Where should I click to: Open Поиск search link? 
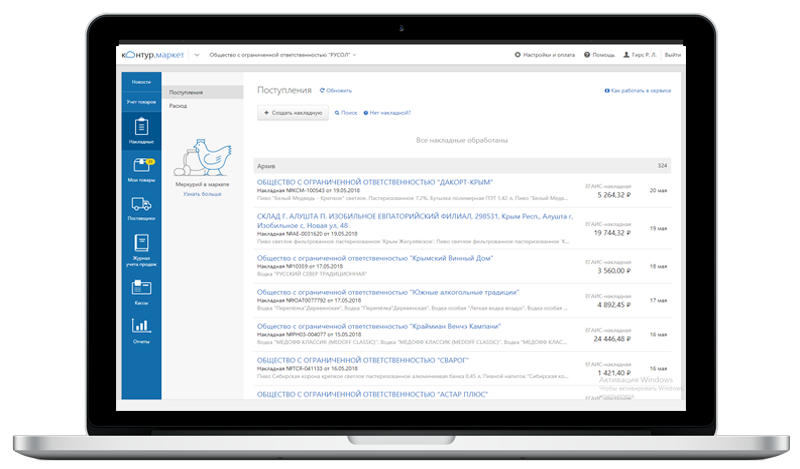coord(346,113)
